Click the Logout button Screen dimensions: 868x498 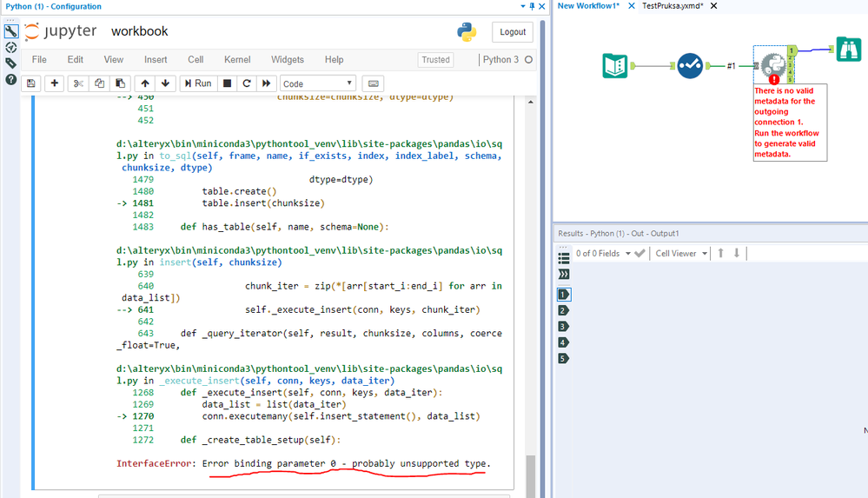tap(512, 32)
